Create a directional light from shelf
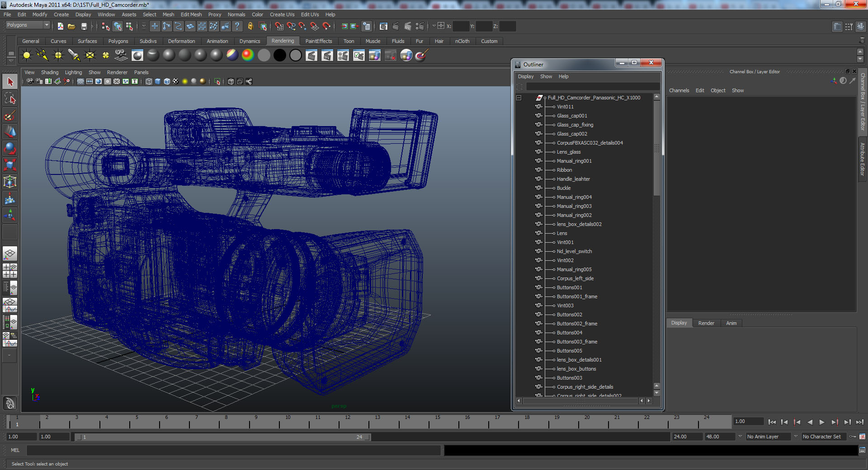The width and height of the screenshot is (868, 470). [x=42, y=55]
